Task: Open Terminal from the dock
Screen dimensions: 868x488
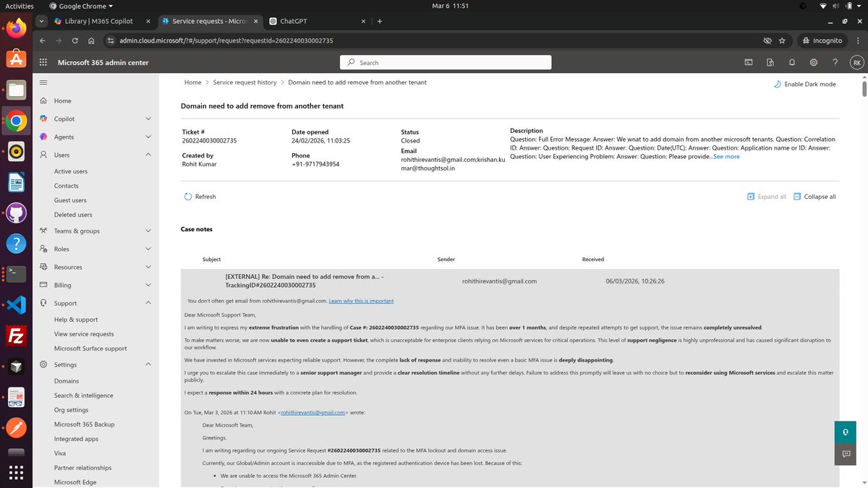Action: [16, 274]
